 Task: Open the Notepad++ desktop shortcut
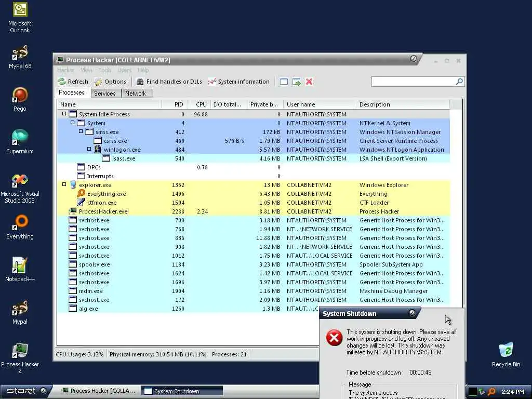(20, 270)
